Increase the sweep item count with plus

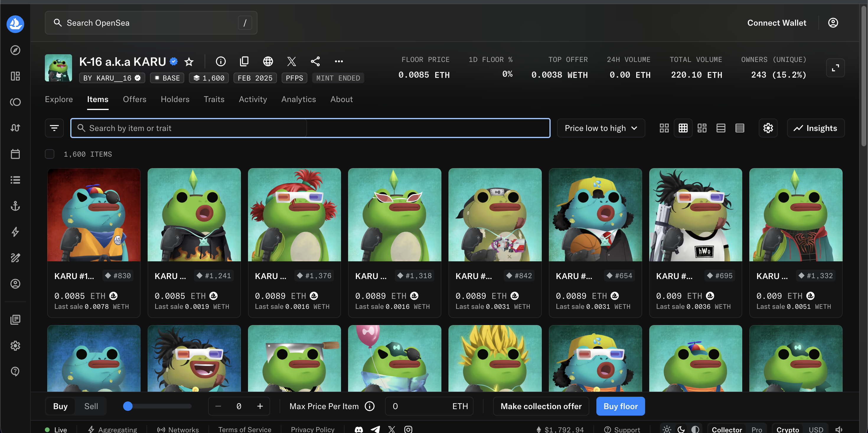point(260,406)
